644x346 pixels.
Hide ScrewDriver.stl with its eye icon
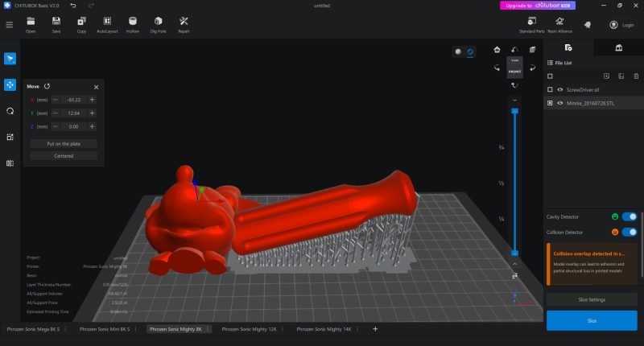click(x=559, y=89)
